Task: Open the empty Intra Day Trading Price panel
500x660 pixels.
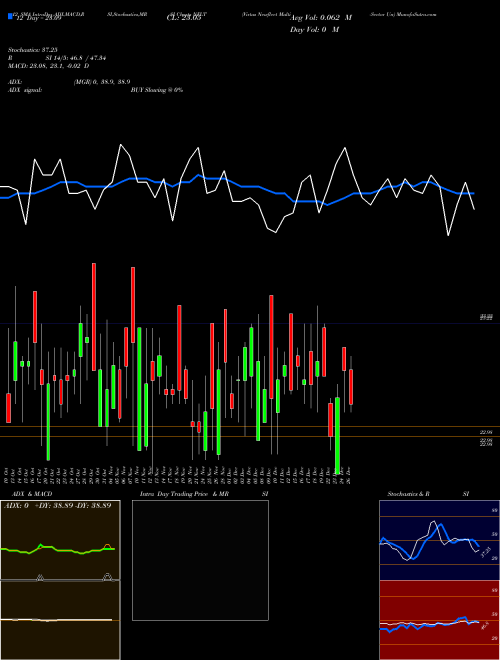Action: (x=200, y=560)
